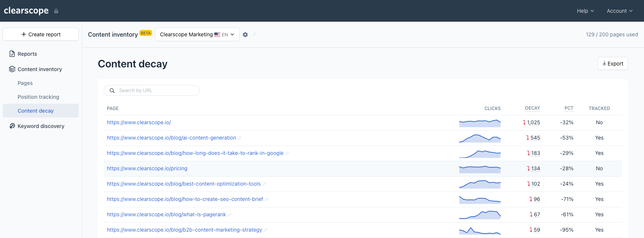Click the Export button
The width and height of the screenshot is (644, 238).
tap(613, 64)
